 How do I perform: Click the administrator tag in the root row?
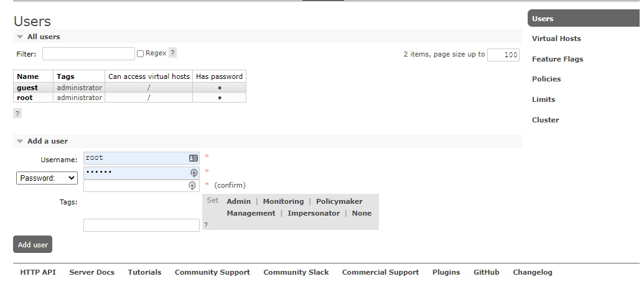[79, 97]
